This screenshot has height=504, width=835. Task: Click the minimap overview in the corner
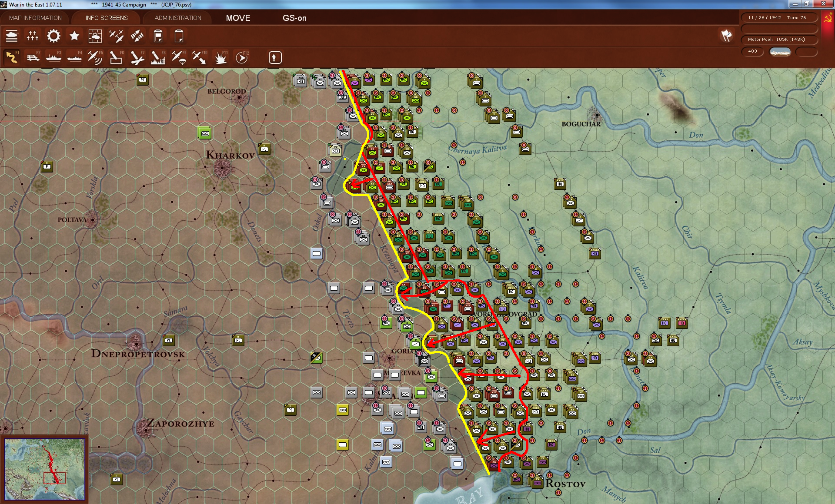coord(45,469)
